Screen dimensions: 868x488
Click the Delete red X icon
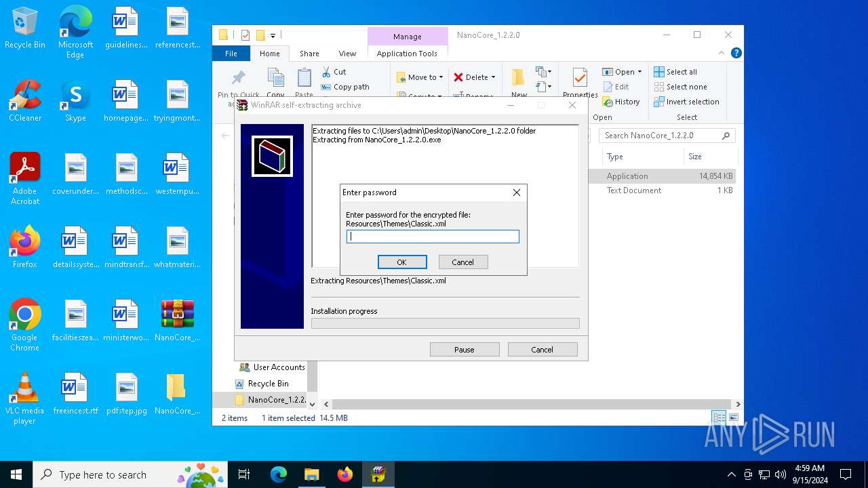click(x=459, y=77)
